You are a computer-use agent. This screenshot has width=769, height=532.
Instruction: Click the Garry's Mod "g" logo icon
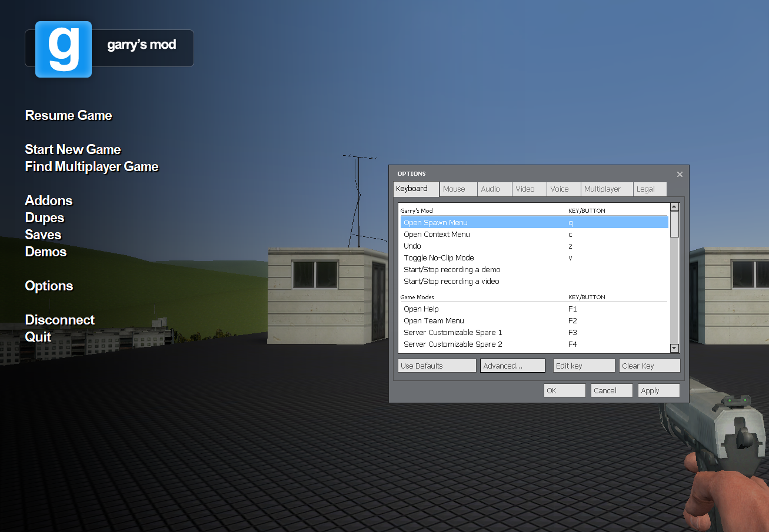pos(64,49)
